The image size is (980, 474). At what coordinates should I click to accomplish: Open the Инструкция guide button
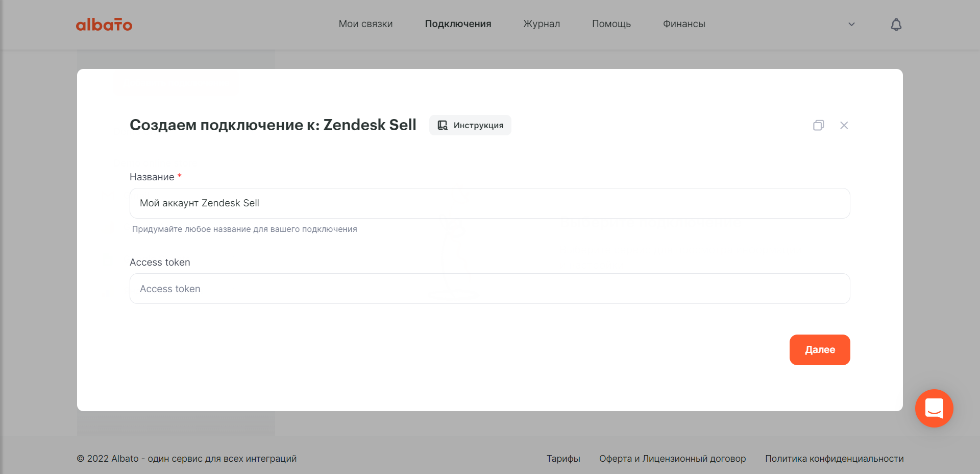(x=470, y=125)
